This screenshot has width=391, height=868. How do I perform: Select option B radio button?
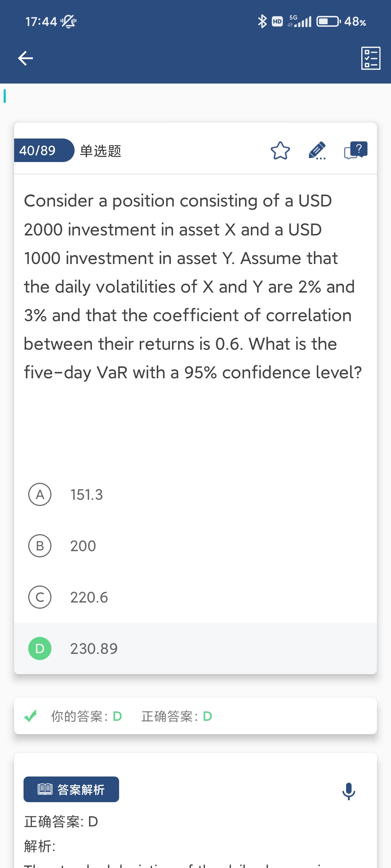click(x=40, y=546)
